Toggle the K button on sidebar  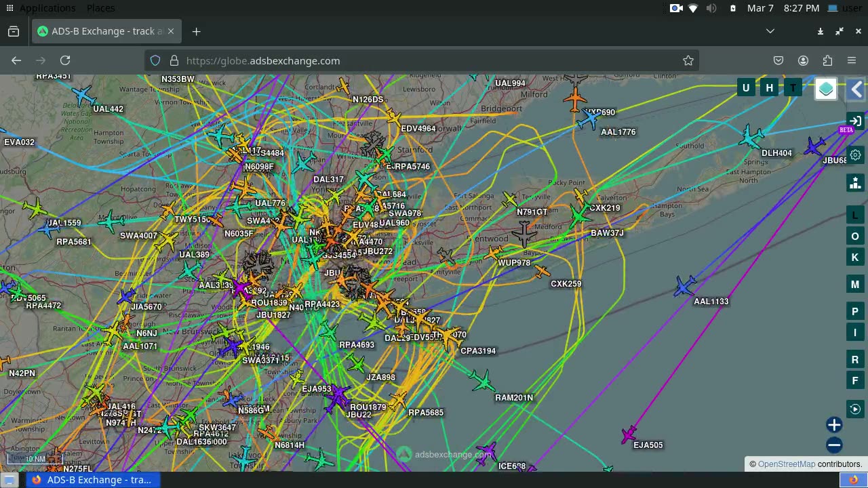pos(855,257)
